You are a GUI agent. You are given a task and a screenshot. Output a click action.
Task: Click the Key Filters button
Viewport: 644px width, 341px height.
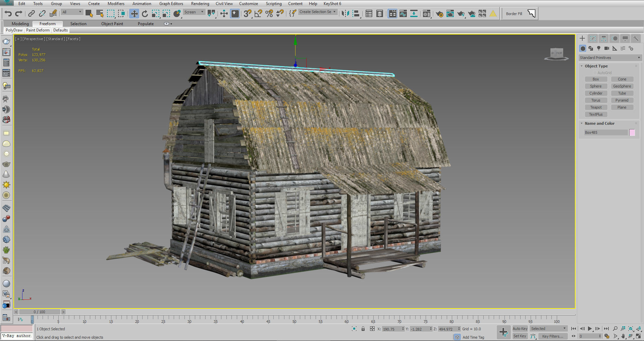[x=553, y=336]
